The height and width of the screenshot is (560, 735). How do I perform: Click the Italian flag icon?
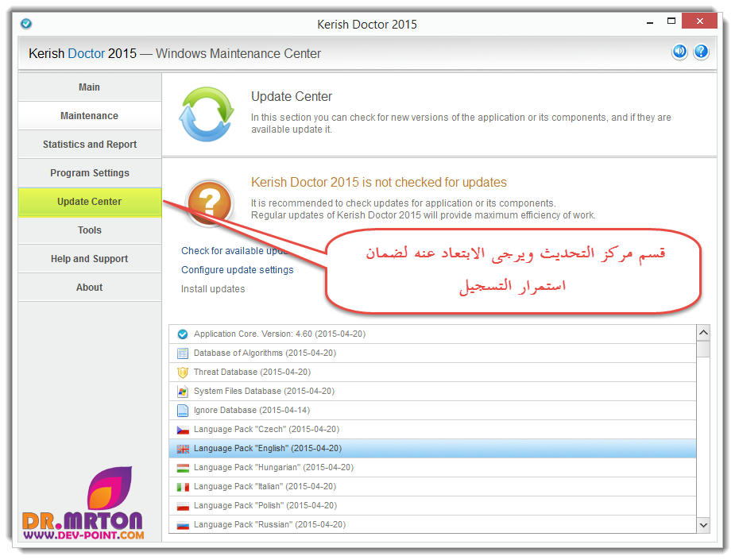point(183,487)
